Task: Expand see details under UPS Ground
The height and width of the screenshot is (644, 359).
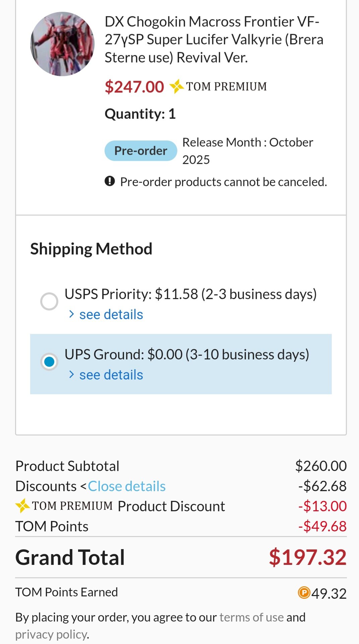Action: (x=111, y=375)
